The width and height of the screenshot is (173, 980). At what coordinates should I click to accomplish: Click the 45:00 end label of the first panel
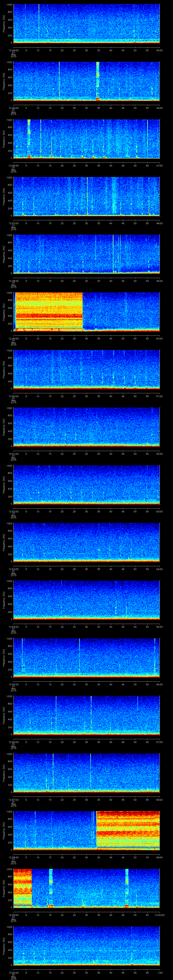click(159, 50)
